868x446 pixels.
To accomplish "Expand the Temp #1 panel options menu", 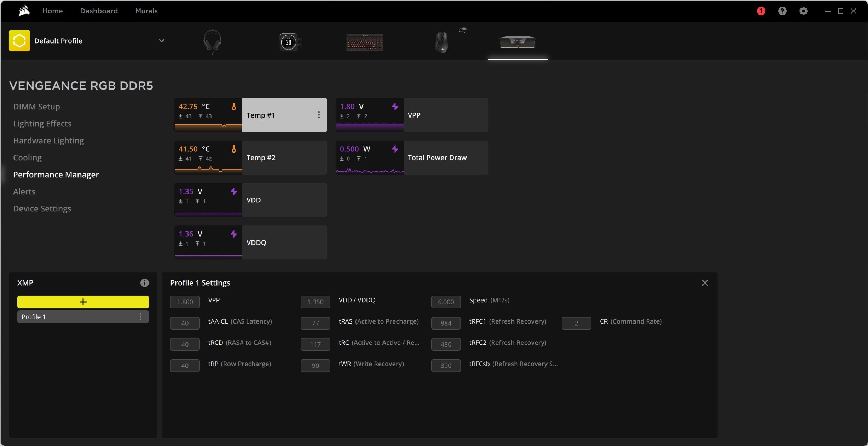I will [318, 114].
